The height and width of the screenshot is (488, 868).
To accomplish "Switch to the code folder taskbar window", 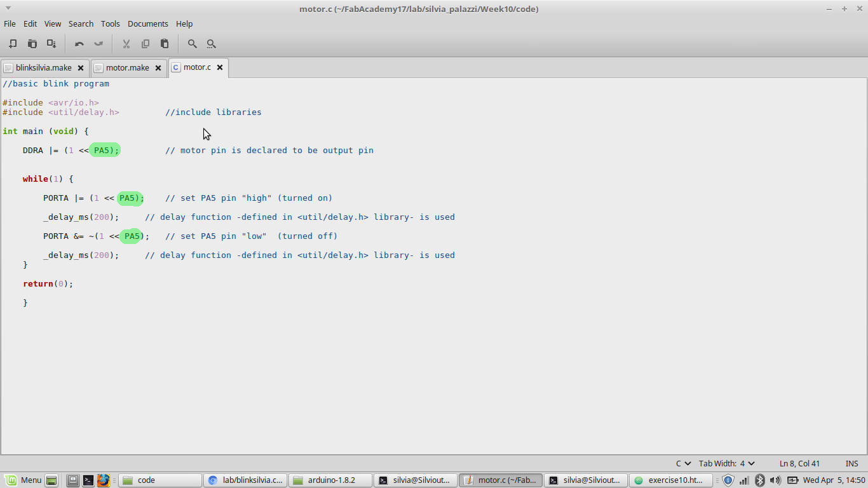I will coord(160,480).
